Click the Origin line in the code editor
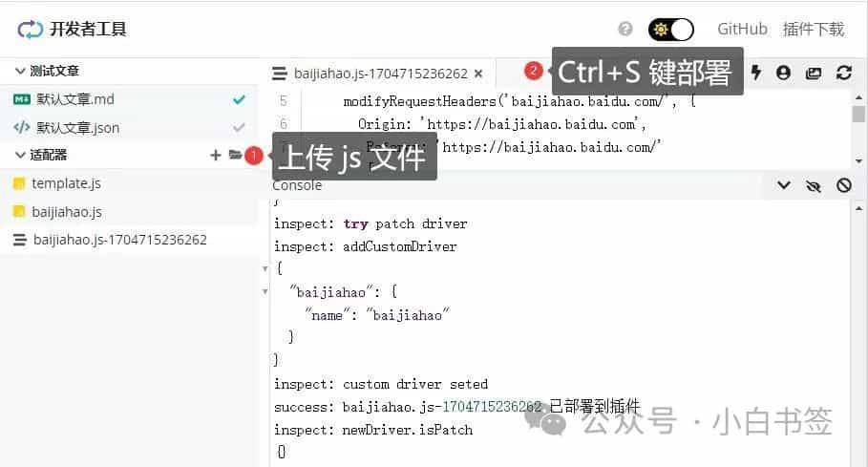The height and width of the screenshot is (467, 868). (x=502, y=124)
